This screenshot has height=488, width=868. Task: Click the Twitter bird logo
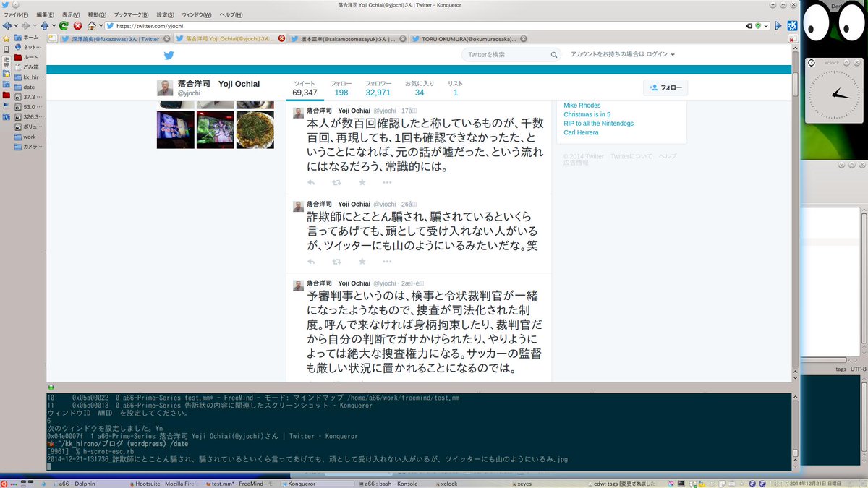[x=169, y=55]
